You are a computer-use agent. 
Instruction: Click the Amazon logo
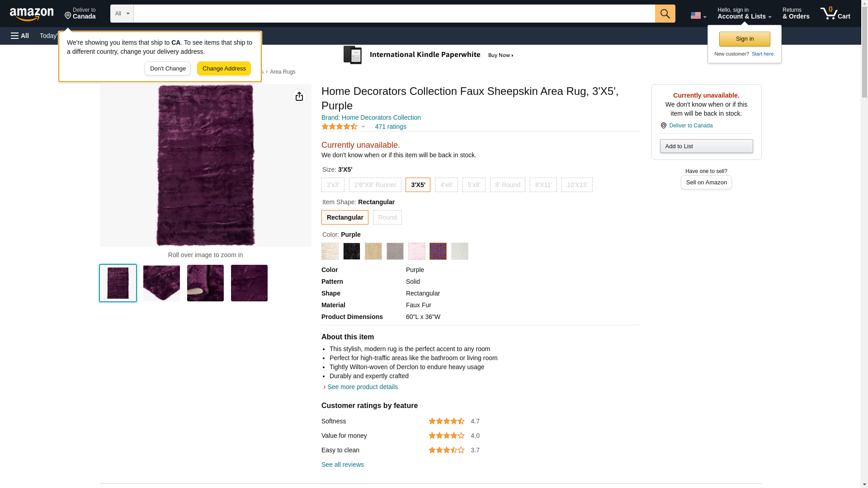pos(32,14)
